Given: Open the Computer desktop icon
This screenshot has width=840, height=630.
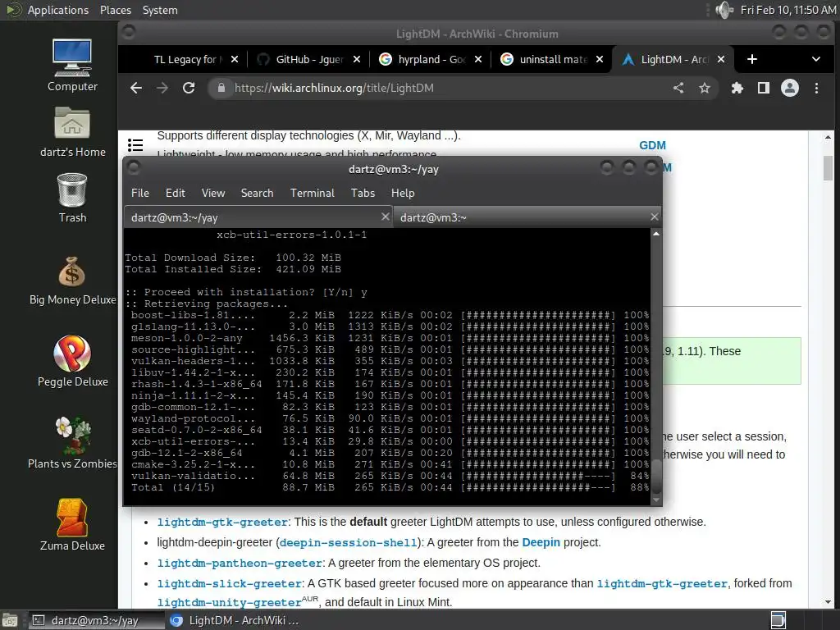Looking at the screenshot, I should (x=72, y=65).
